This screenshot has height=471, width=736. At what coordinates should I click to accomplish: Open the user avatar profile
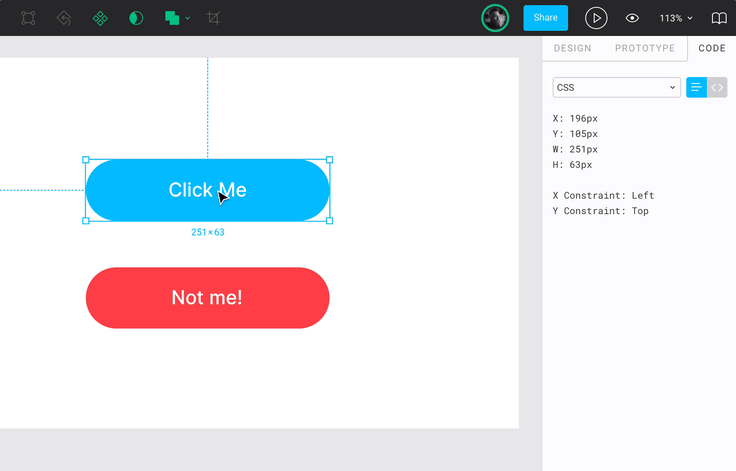tap(495, 18)
